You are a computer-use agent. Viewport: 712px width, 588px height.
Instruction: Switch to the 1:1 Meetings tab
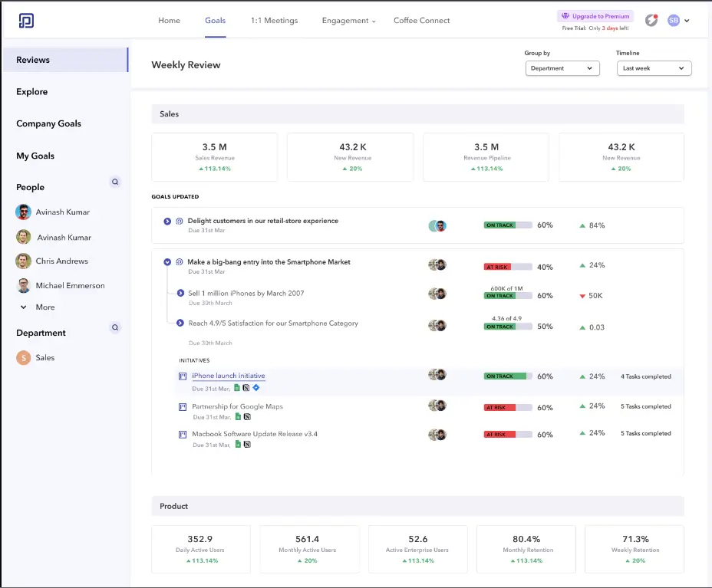pos(274,21)
